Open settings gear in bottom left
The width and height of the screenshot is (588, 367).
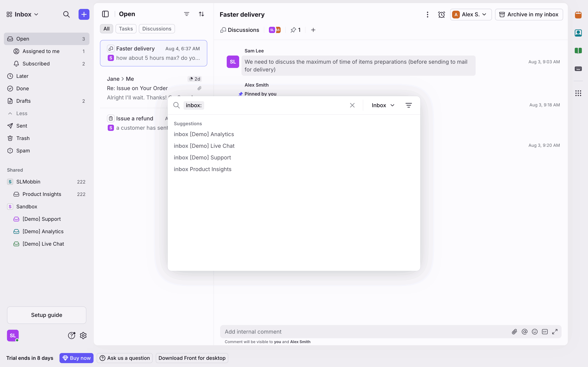tap(83, 336)
